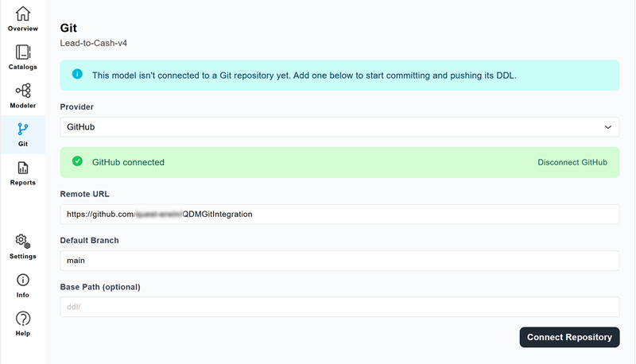Viewport: 636px width, 364px height.
Task: Click the Overview label in the sidebar
Action: pyautogui.click(x=23, y=29)
